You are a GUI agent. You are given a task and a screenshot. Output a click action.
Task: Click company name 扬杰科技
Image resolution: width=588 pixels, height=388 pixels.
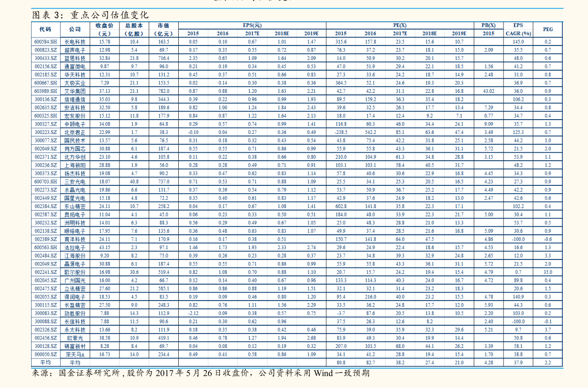(x=75, y=173)
